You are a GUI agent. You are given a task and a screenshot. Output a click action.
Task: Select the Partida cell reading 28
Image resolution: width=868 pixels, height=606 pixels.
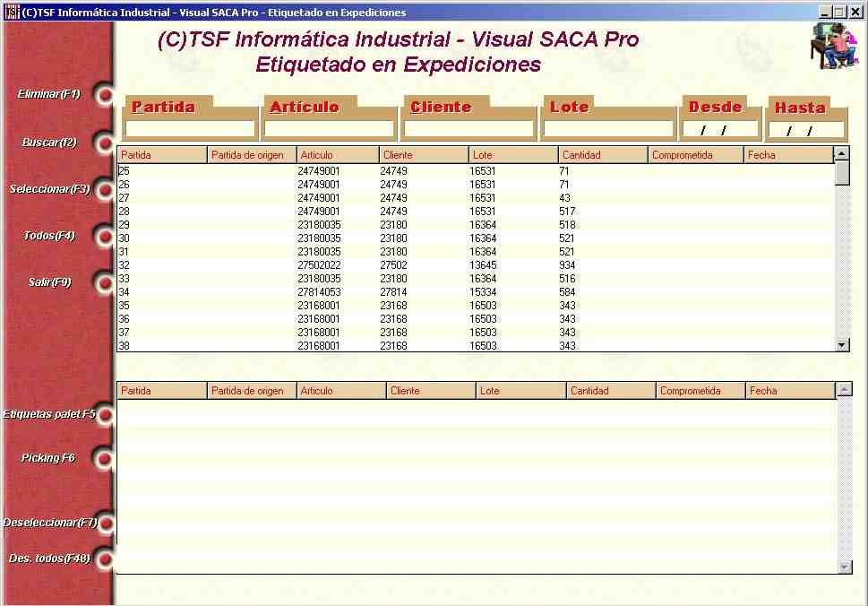pos(124,212)
